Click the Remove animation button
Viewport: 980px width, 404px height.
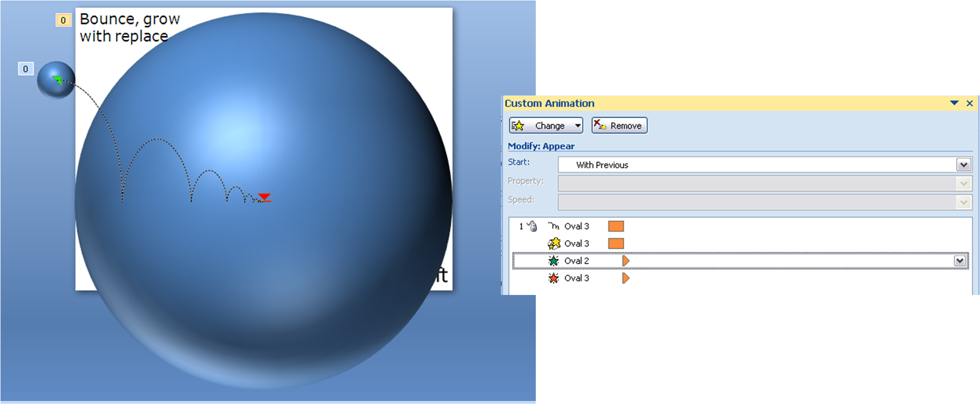click(619, 126)
